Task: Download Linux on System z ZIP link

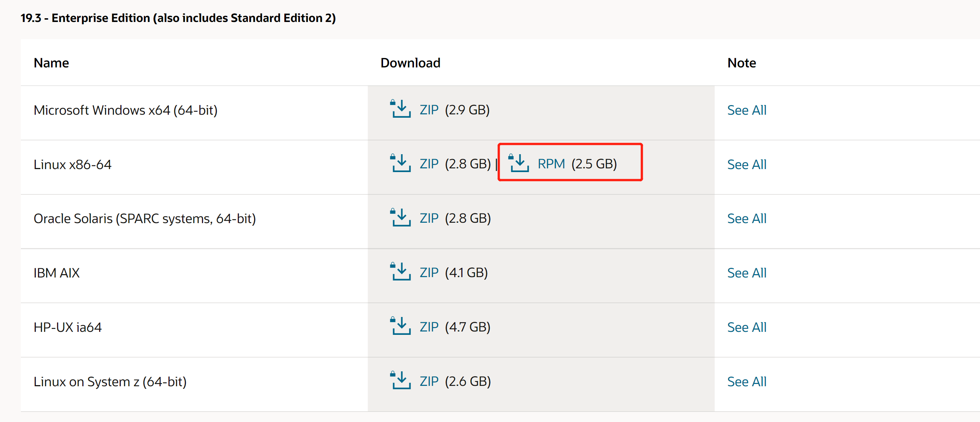Action: 429,382
